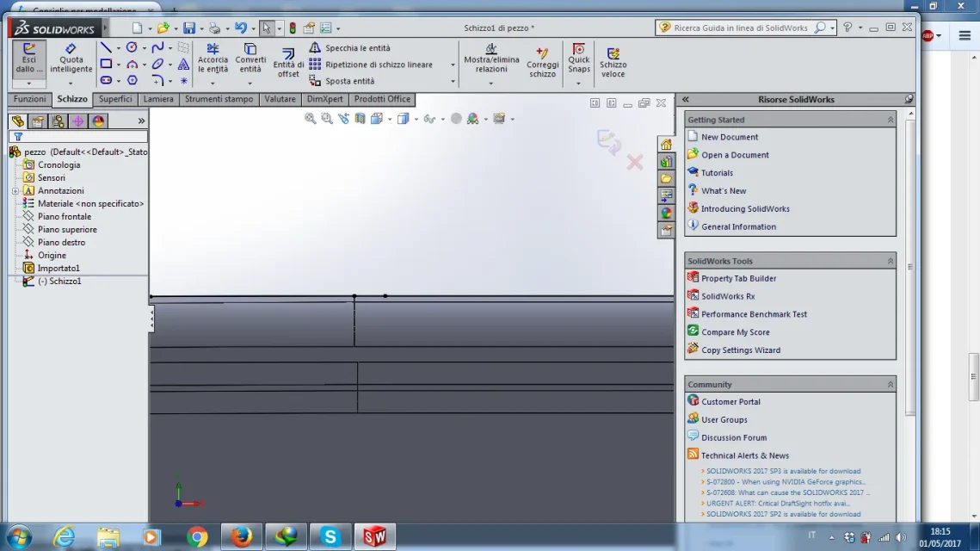Click Esci dallo schizzo button
The height and width of the screenshot is (551, 980).
[28, 59]
